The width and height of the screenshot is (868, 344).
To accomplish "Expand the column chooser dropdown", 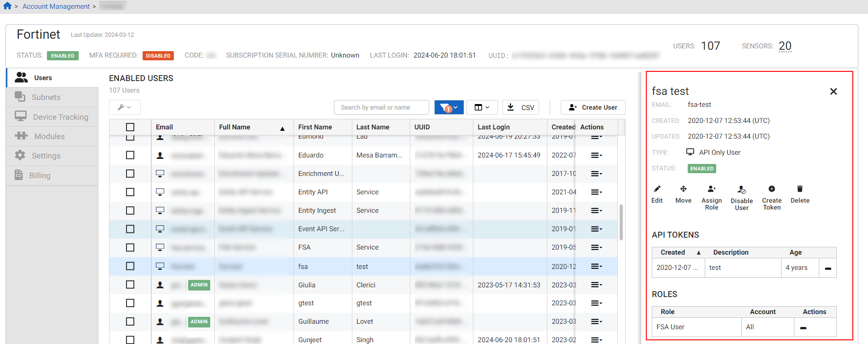I will (482, 107).
